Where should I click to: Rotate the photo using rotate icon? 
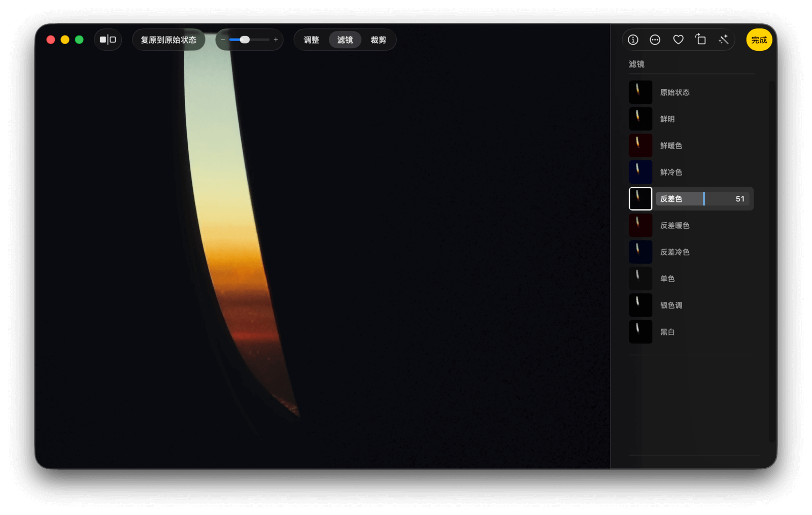pos(701,40)
